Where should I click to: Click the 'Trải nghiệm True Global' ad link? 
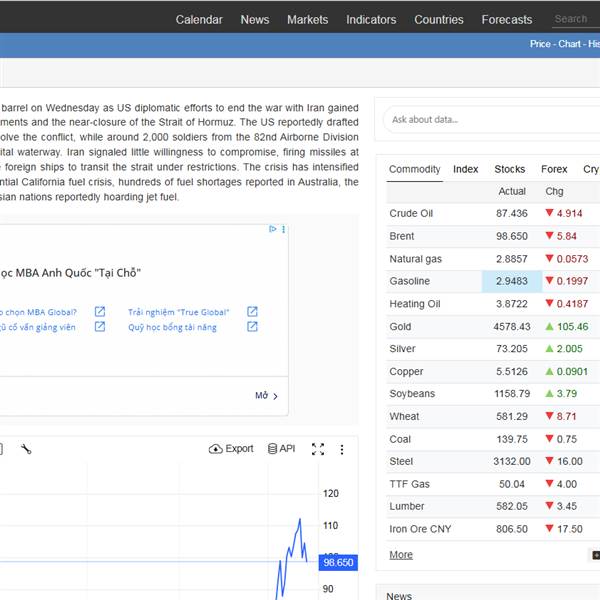coord(178,312)
